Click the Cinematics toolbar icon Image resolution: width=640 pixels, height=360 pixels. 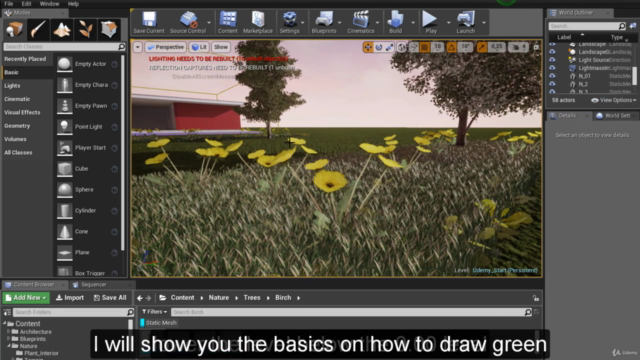360,22
